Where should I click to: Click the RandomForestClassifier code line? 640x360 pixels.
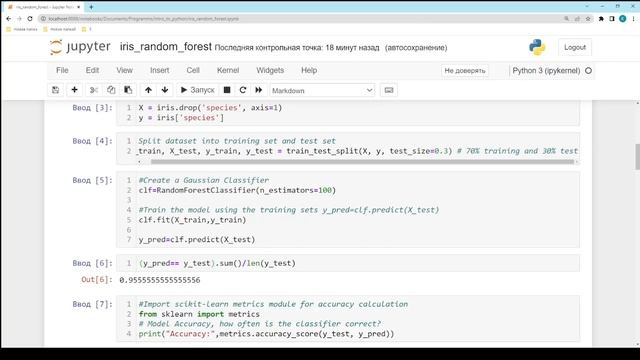[237, 190]
